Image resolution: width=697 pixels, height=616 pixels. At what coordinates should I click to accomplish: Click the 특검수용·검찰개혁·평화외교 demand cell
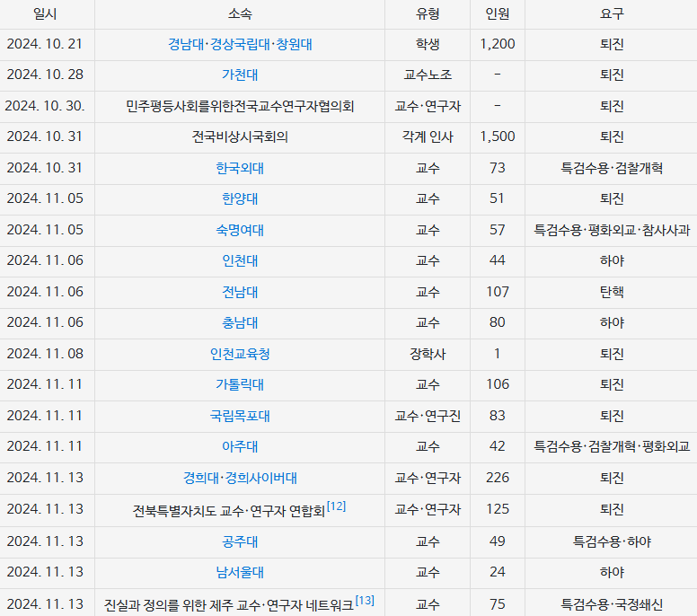click(612, 446)
